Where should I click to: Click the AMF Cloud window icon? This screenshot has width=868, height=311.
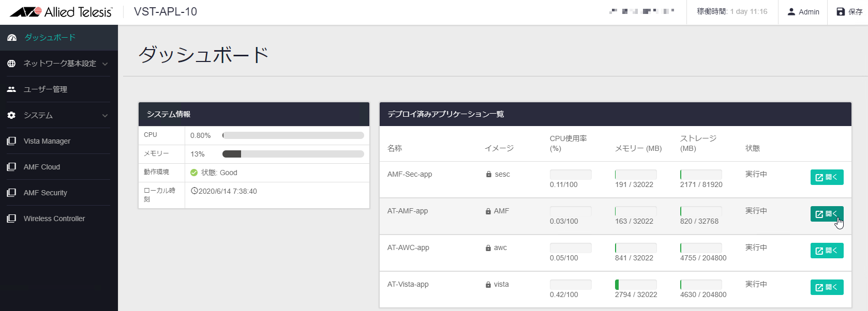click(11, 167)
